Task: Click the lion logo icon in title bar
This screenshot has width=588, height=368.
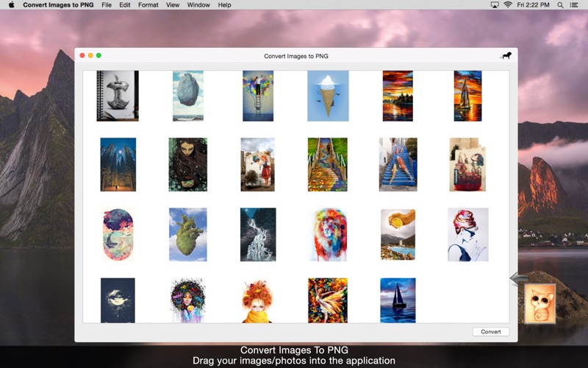Action: tap(506, 56)
